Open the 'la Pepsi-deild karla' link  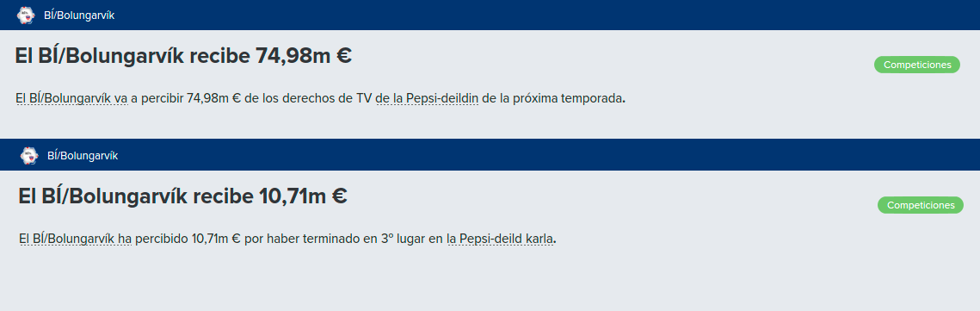[x=501, y=239]
